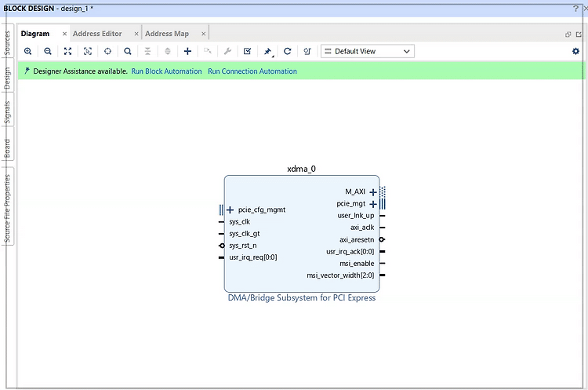Open the Board side tab
This screenshot has height=390, width=588.
7,148
